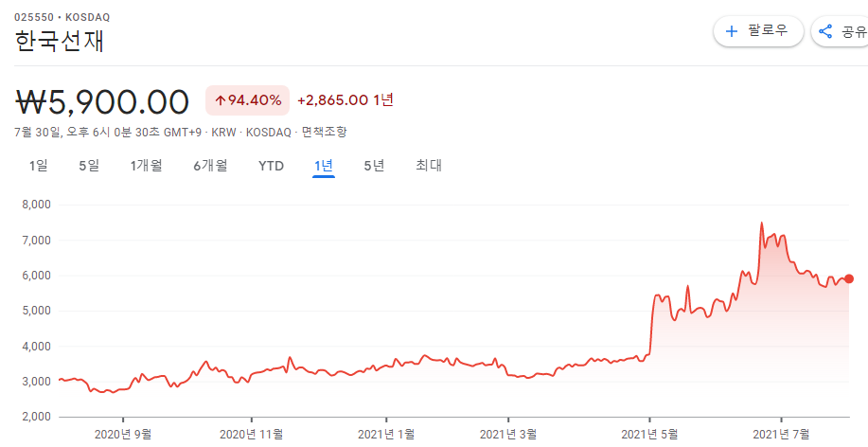Click the 6,000 y-axis label
This screenshot has width=868, height=447.
pyautogui.click(x=37, y=276)
